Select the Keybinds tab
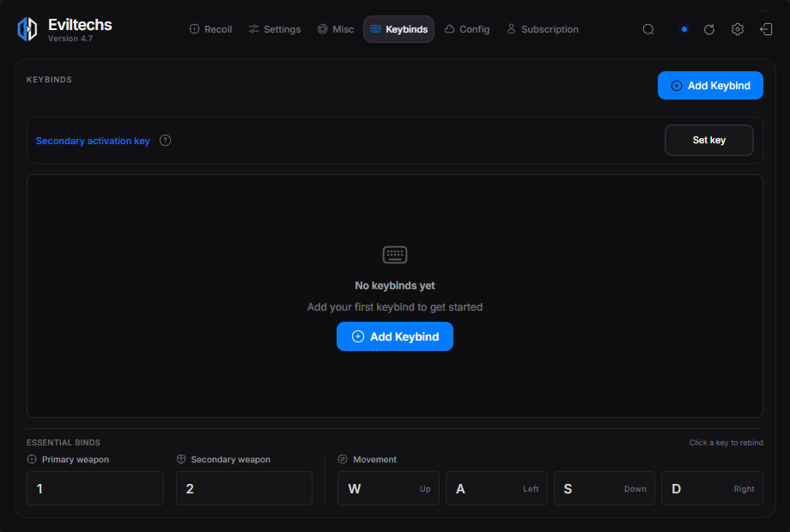The height and width of the screenshot is (532, 790). pyautogui.click(x=399, y=29)
